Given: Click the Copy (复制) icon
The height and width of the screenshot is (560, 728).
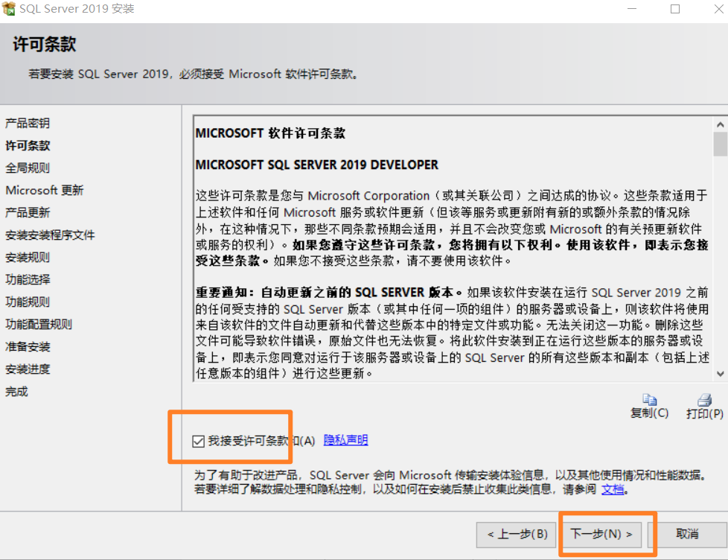Looking at the screenshot, I should (649, 399).
